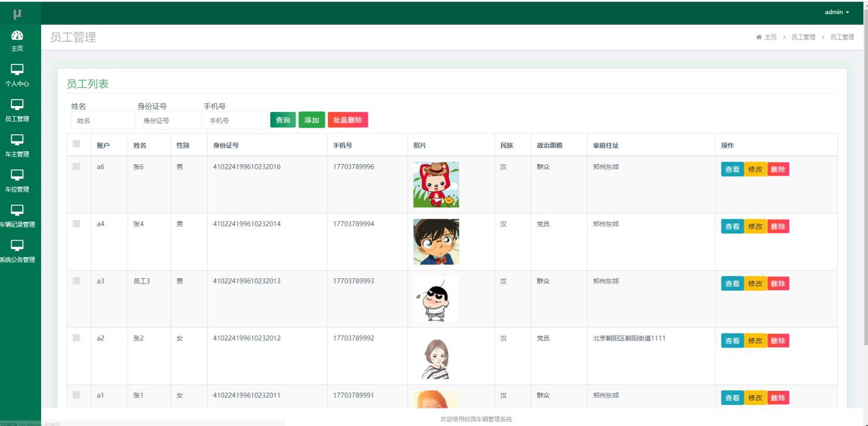Open 系统公告管理 sidebar icon

coord(17,246)
